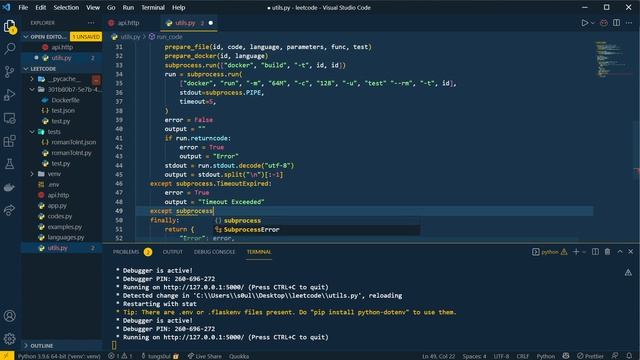Open codes.py in the explorer
The height and width of the screenshot is (360, 640).
coord(61,216)
